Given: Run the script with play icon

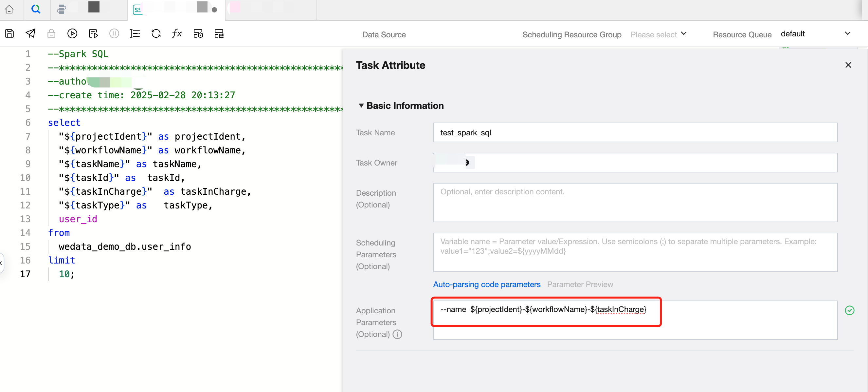Looking at the screenshot, I should pos(72,33).
